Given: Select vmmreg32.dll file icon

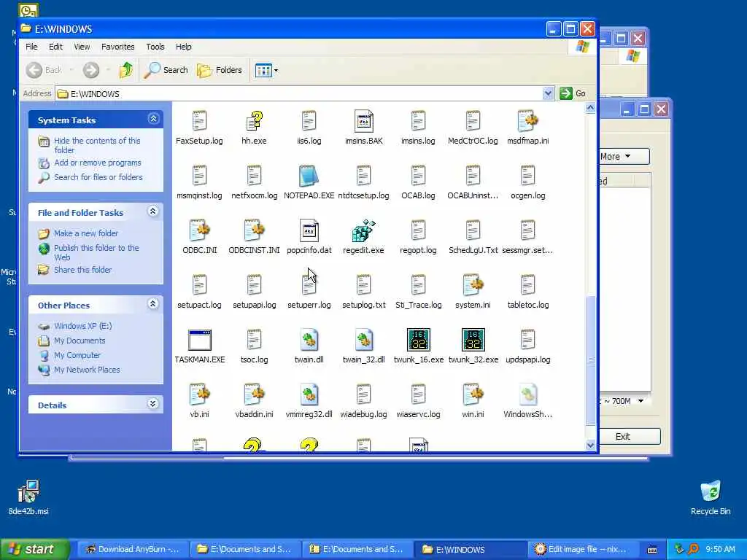Looking at the screenshot, I should [x=309, y=394].
